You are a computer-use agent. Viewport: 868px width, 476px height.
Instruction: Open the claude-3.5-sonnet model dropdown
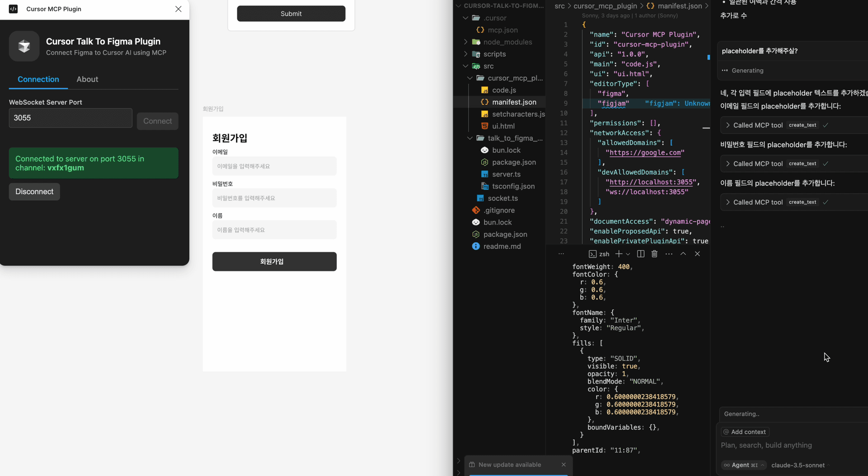(x=797, y=465)
